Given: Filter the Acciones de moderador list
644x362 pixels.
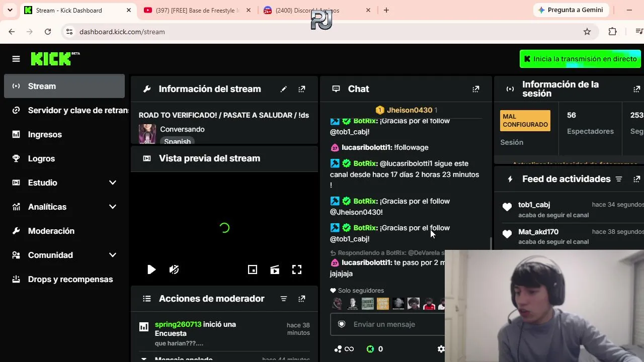Looking at the screenshot, I should tap(284, 299).
